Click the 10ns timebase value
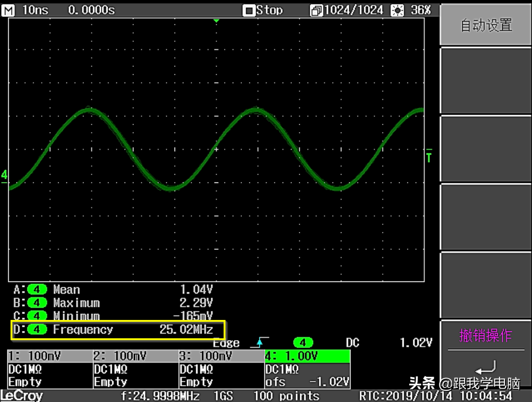This screenshot has width=532, height=402. 35,10
